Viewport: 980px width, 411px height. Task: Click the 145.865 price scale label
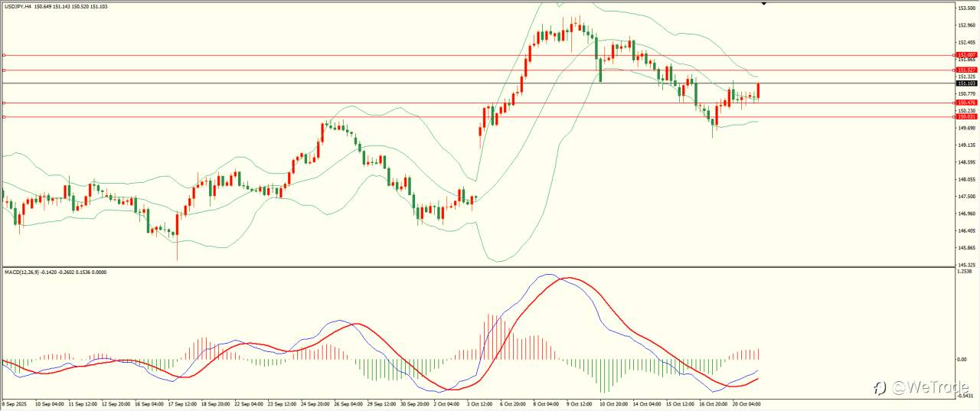click(966, 248)
